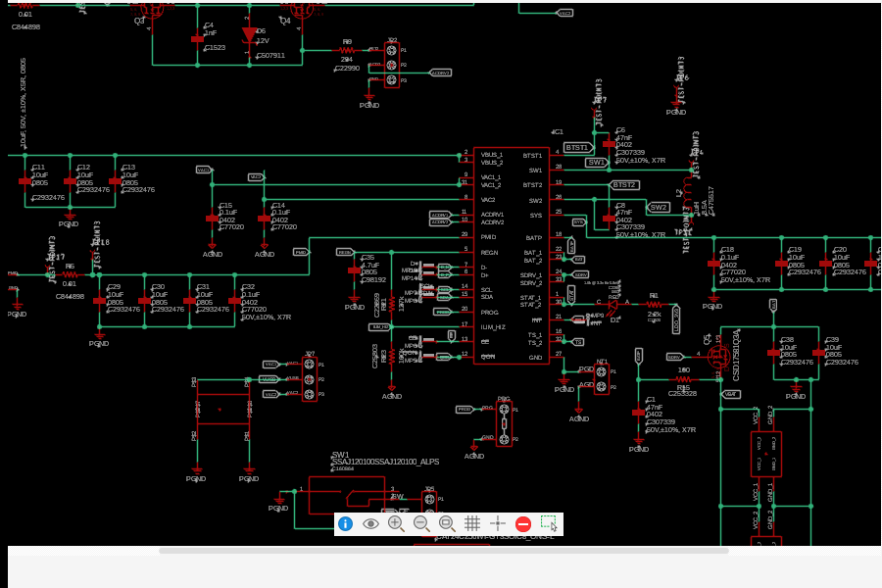Click the SW1 net label box
This screenshot has height=588, width=882.
(x=597, y=162)
